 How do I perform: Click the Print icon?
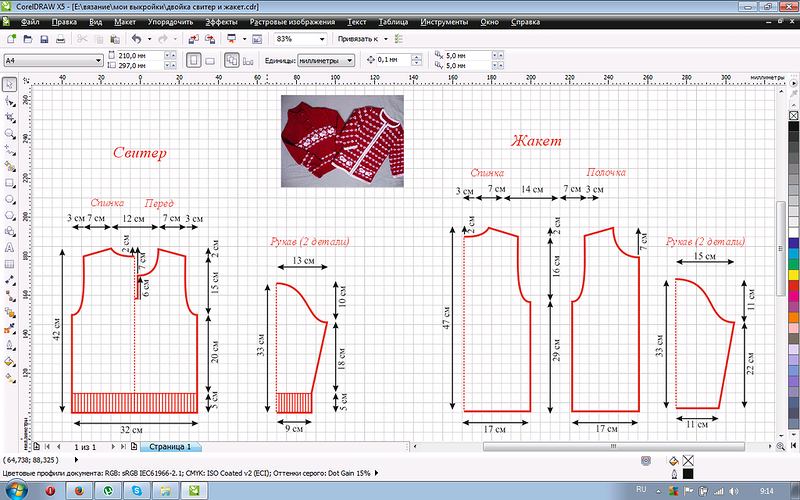[x=60, y=39]
